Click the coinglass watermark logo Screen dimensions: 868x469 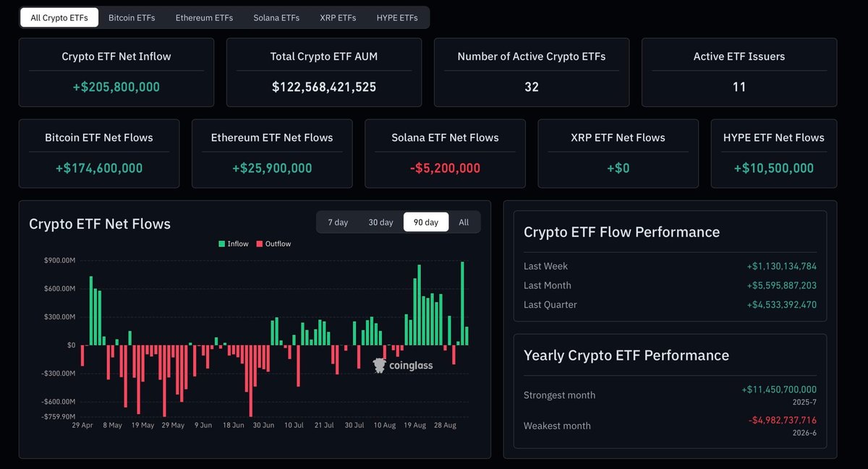tap(403, 366)
